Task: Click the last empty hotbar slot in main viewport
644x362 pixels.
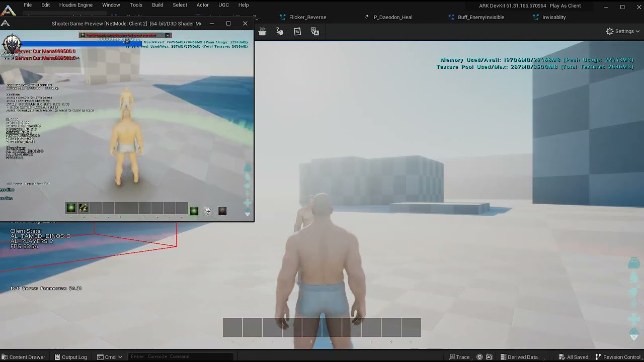Action: pyautogui.click(x=411, y=327)
